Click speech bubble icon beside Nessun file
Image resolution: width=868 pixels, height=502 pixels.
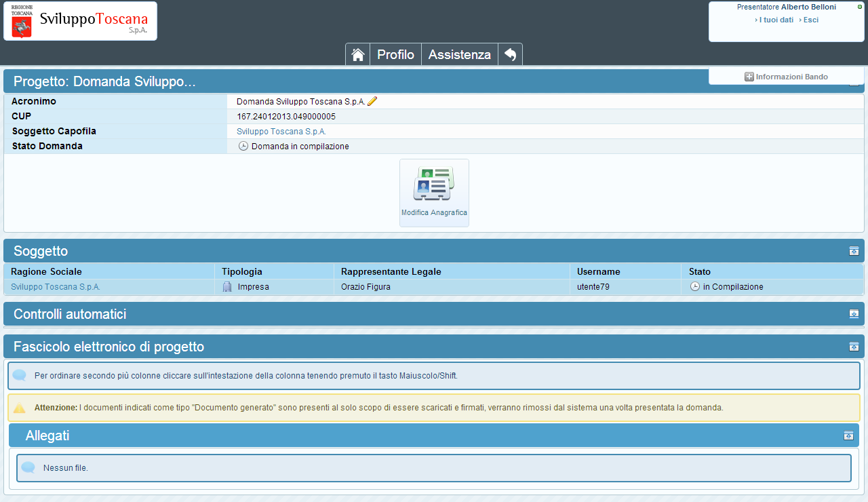click(x=28, y=467)
